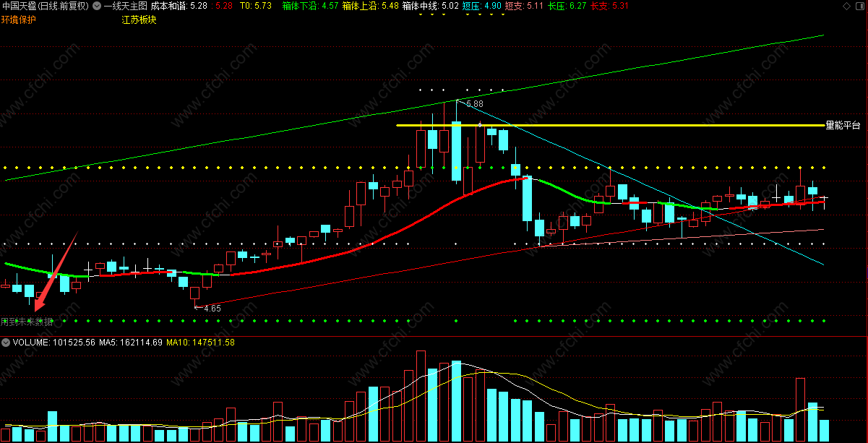Click the 成本和谐: 5.28 value
Viewport: 868px width, 443px height.
point(179,5)
